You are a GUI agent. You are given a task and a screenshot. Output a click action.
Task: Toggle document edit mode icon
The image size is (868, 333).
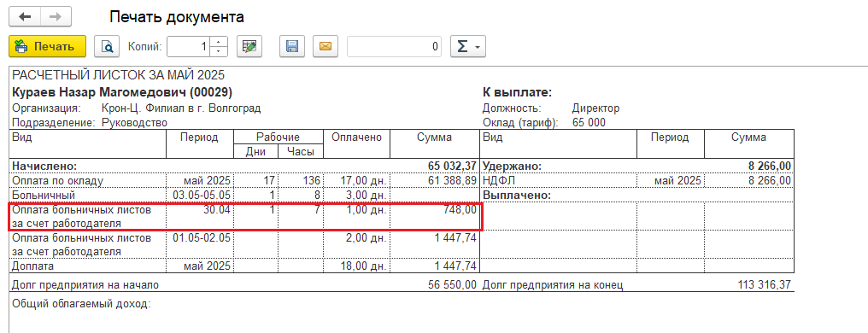pos(249,46)
